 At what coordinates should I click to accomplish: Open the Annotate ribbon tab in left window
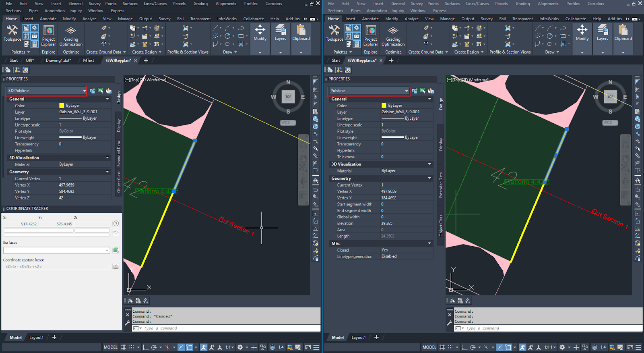(48, 19)
